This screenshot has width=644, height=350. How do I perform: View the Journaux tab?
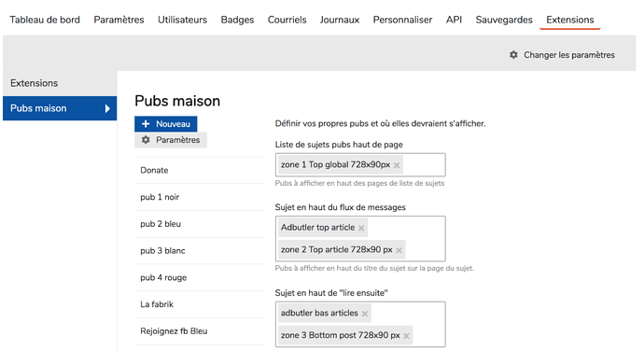click(340, 20)
